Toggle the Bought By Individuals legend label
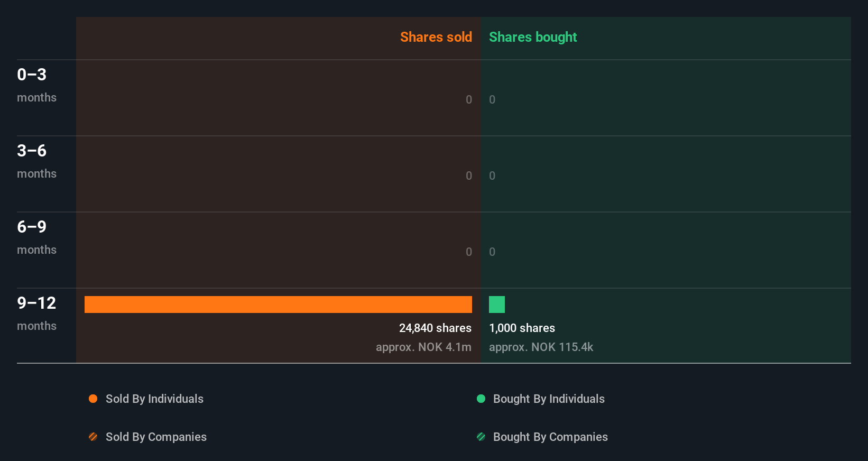 click(549, 399)
